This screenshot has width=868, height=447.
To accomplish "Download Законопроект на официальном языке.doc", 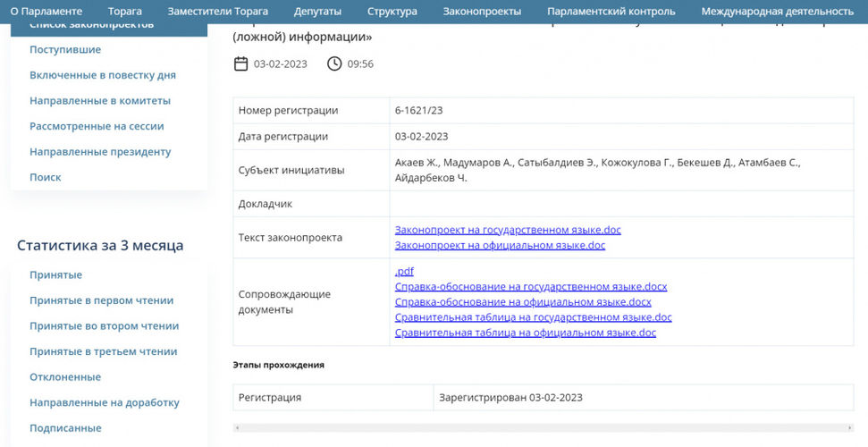I will (500, 245).
